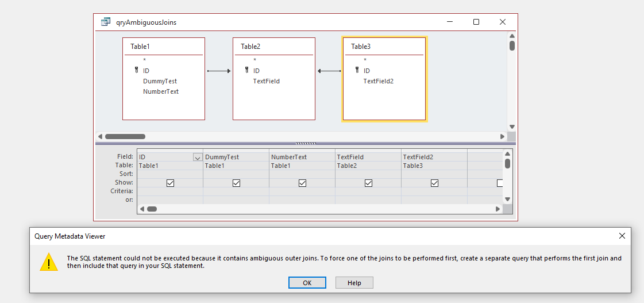This screenshot has width=644, height=303.
Task: Select TextField in Table2 list
Action: point(266,82)
